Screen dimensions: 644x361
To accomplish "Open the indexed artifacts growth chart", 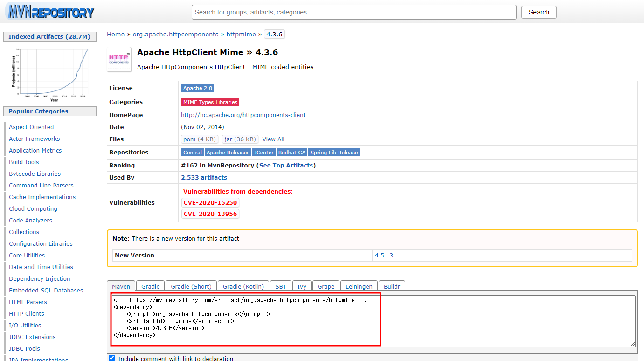I will [x=49, y=75].
